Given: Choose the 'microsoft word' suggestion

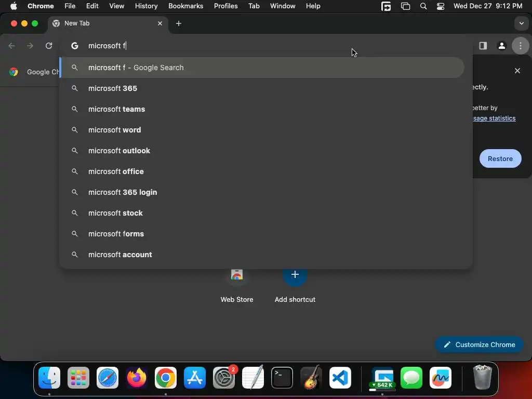Looking at the screenshot, I should 262,130.
